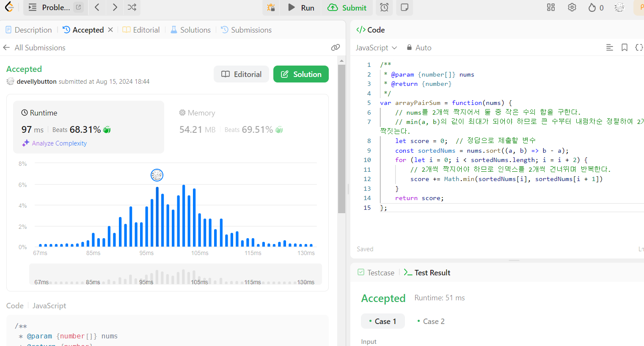
Task: Click the green Solution button
Action: tap(301, 74)
